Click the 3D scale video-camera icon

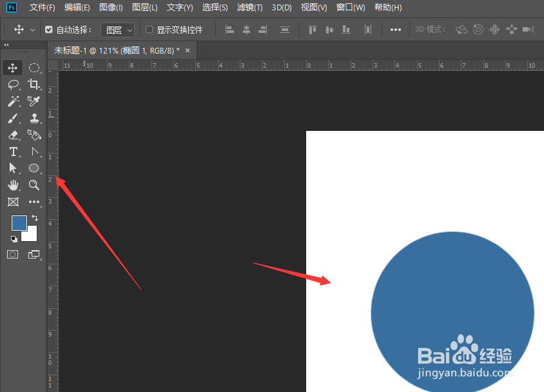pos(529,30)
